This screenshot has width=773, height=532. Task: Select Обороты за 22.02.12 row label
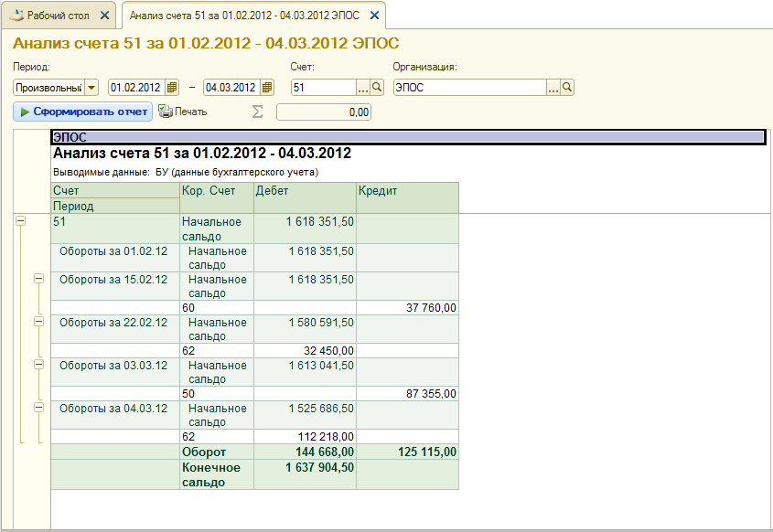tap(113, 322)
